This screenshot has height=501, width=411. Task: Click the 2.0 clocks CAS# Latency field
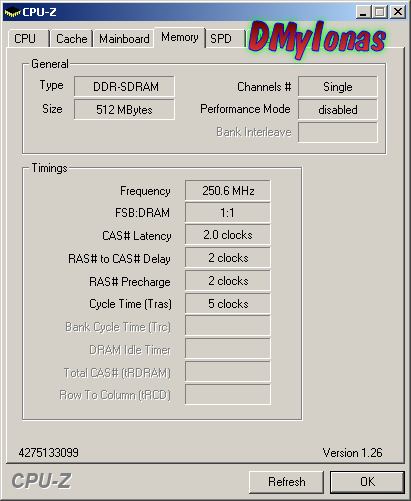pos(228,235)
